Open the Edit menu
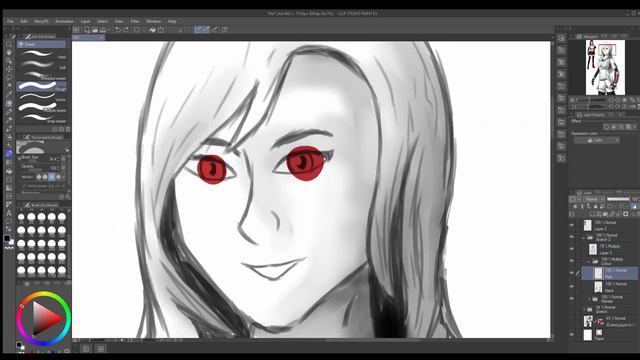Screen dimensions: 640x360 tap(24, 21)
